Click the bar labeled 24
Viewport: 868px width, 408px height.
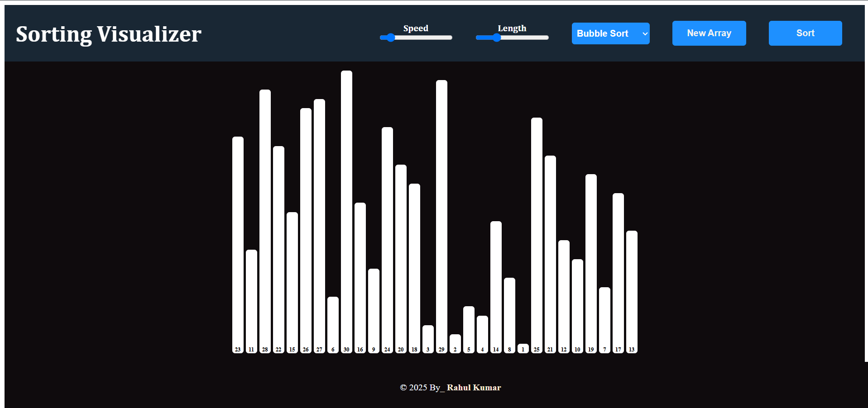[x=387, y=240]
